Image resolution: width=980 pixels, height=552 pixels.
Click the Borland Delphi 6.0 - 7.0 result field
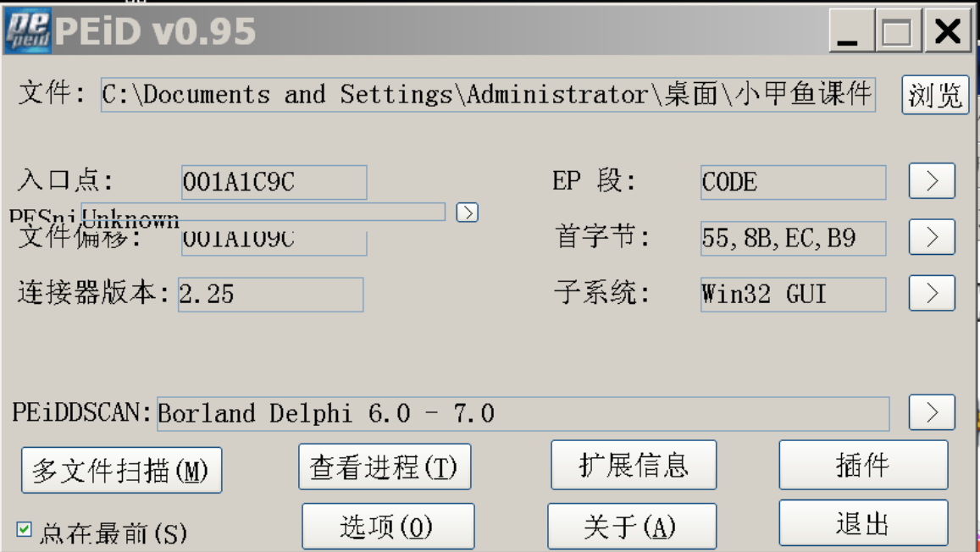522,414
